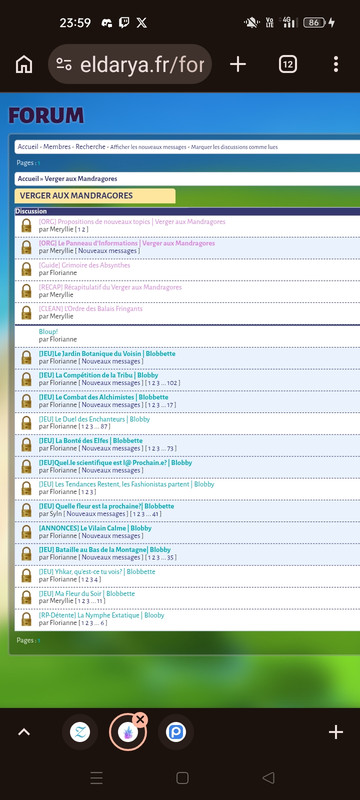Go to page 73 of Bonté des Elfes
The height and width of the screenshot is (800, 360).
tap(170, 448)
